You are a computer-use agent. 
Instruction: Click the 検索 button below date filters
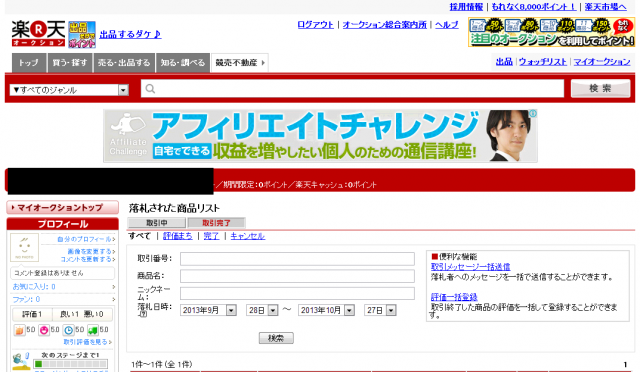276,338
